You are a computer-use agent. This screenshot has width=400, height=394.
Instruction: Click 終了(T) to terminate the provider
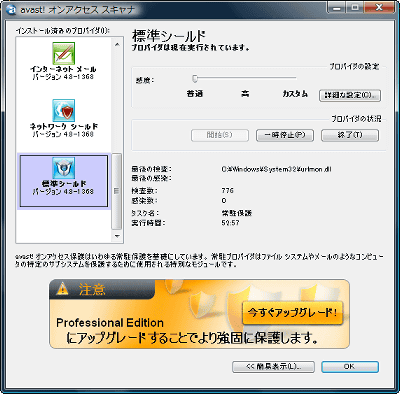(350, 135)
